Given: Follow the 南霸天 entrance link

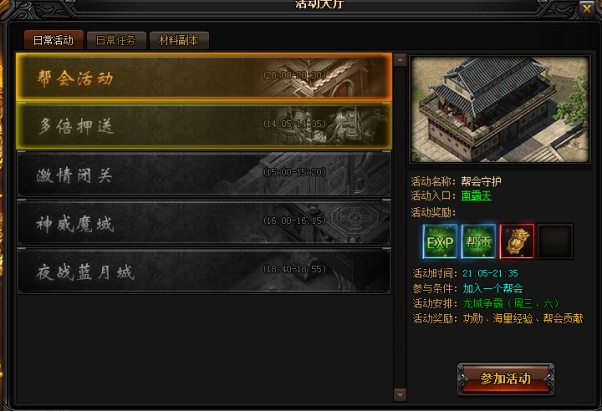Looking at the screenshot, I should (476, 196).
